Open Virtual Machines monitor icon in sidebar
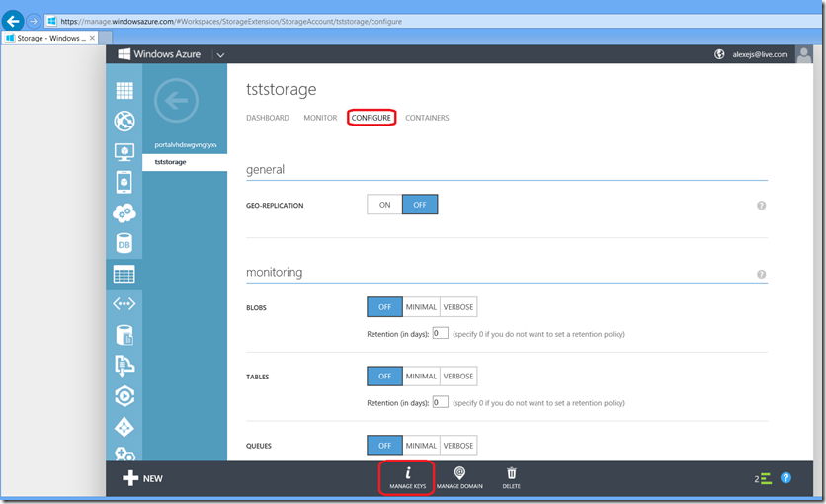The width and height of the screenshot is (826, 504). [124, 151]
